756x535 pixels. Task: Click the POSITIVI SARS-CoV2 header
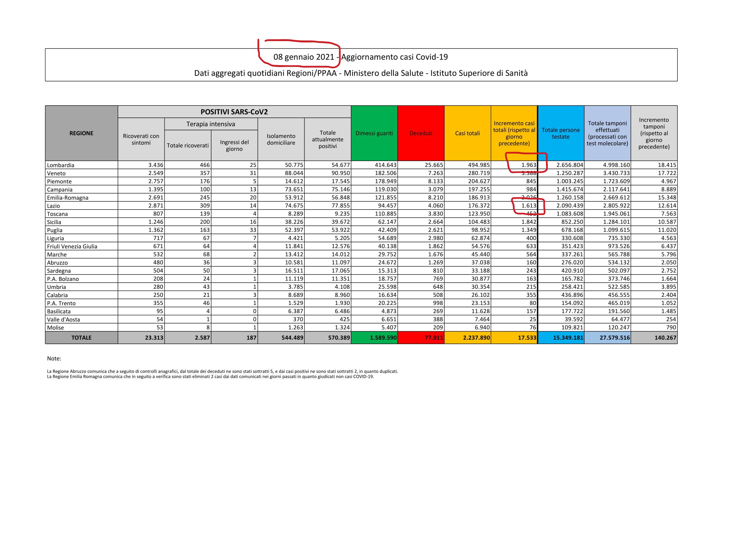point(234,112)
